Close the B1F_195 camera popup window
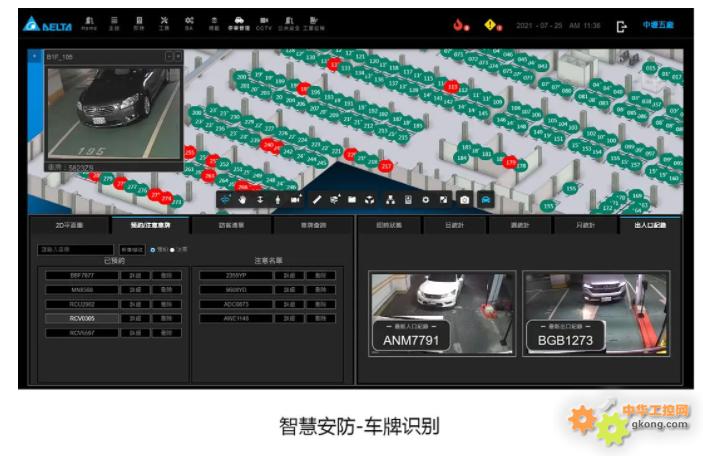This screenshot has width=703, height=456. pyautogui.click(x=178, y=57)
